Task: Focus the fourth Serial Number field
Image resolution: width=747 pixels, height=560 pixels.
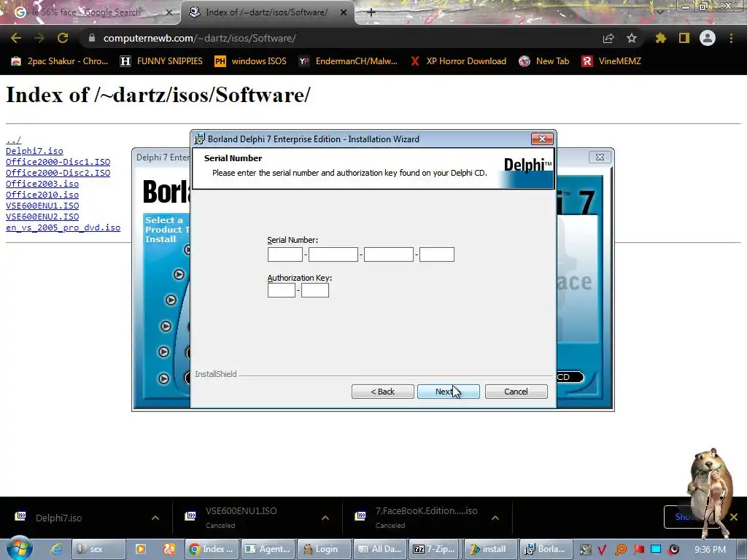Action: pos(437,254)
